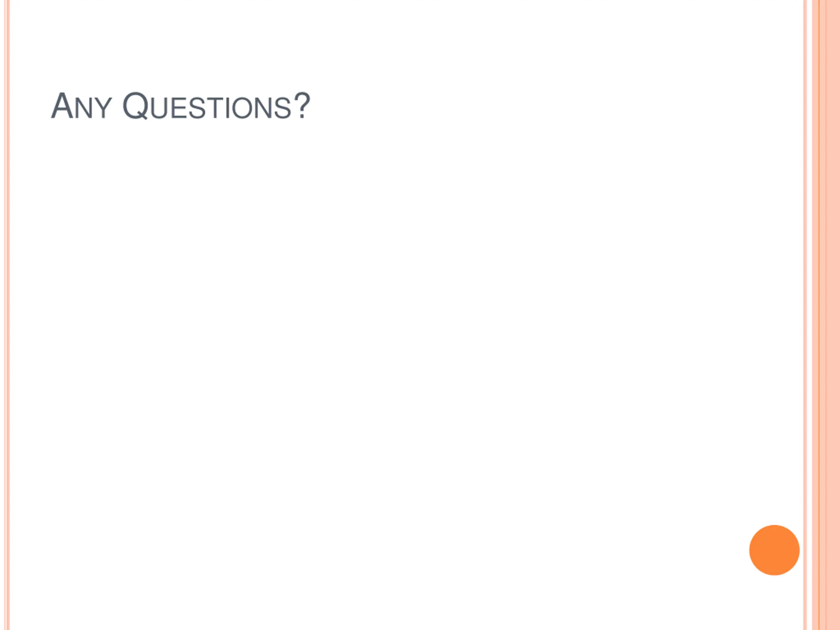Select the 'Any Questions?' slide title
Screen dimensions: 840x630
(181, 106)
